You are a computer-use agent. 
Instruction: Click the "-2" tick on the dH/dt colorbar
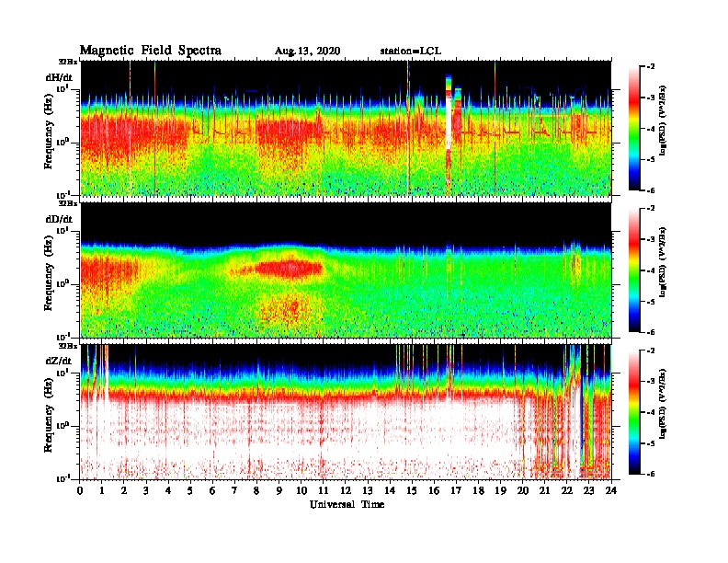click(651, 67)
